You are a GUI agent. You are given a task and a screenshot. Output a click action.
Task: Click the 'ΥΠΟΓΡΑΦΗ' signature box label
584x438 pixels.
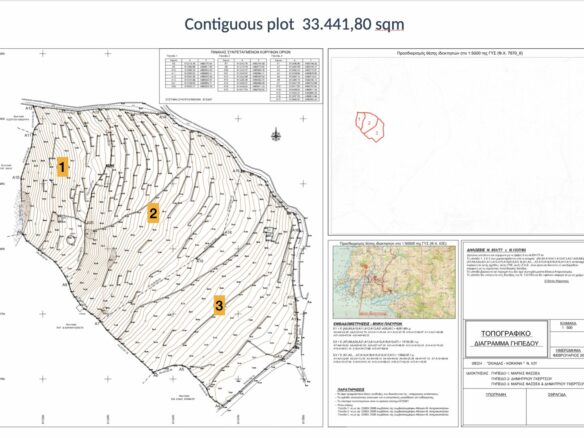pyautogui.click(x=496, y=394)
